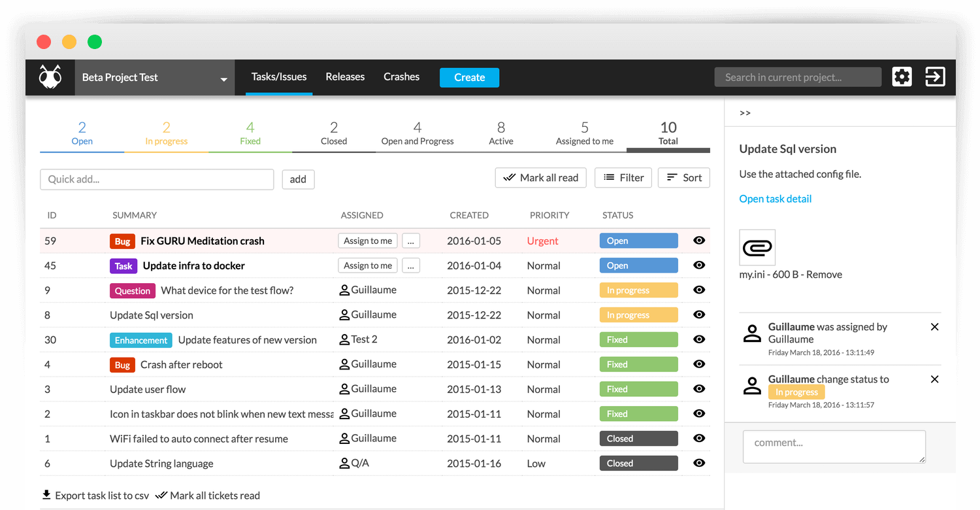The width and height of the screenshot is (980, 510).
Task: Toggle the eye icon for task 59
Action: 699,241
